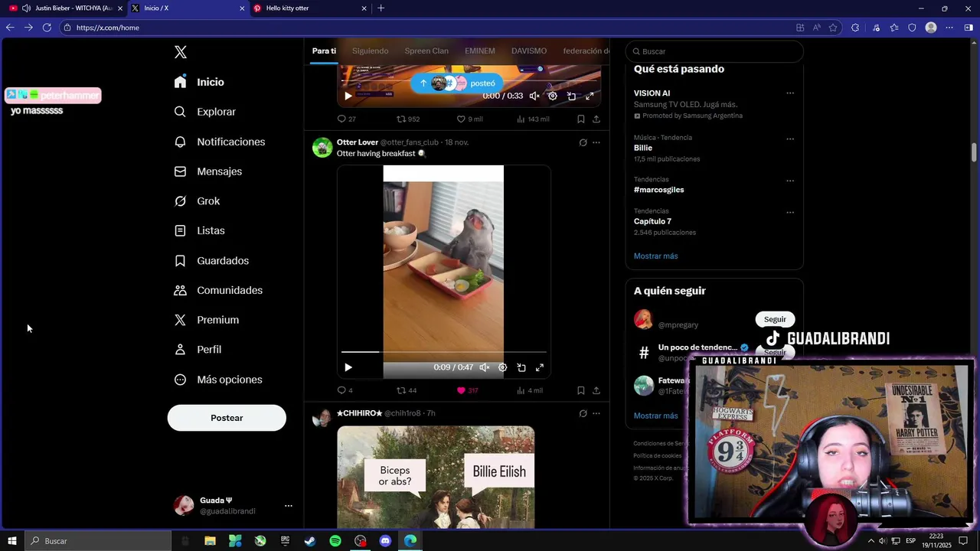The image size is (980, 551).
Task: Switch to the Para ti tab
Action: (324, 51)
